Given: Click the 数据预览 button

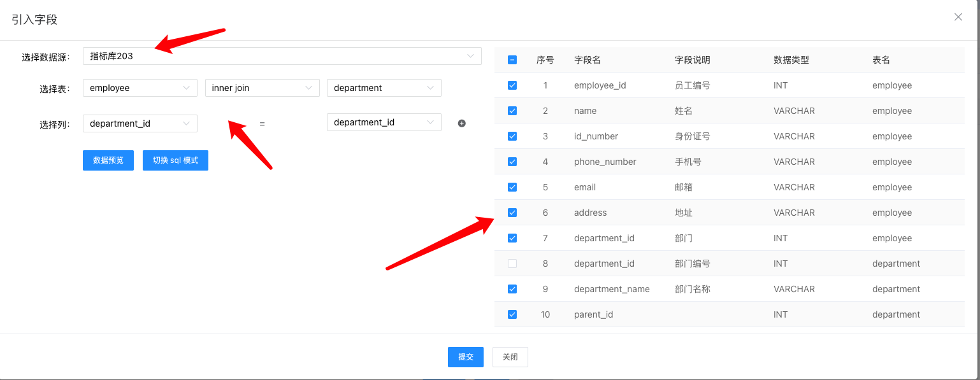Looking at the screenshot, I should click(x=108, y=160).
